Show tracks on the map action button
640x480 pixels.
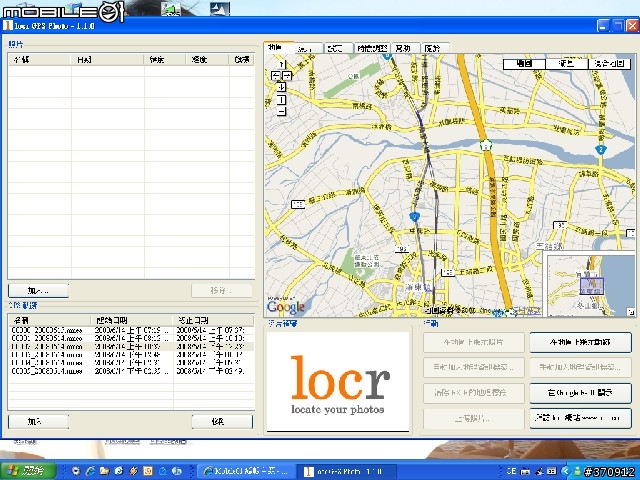580,342
